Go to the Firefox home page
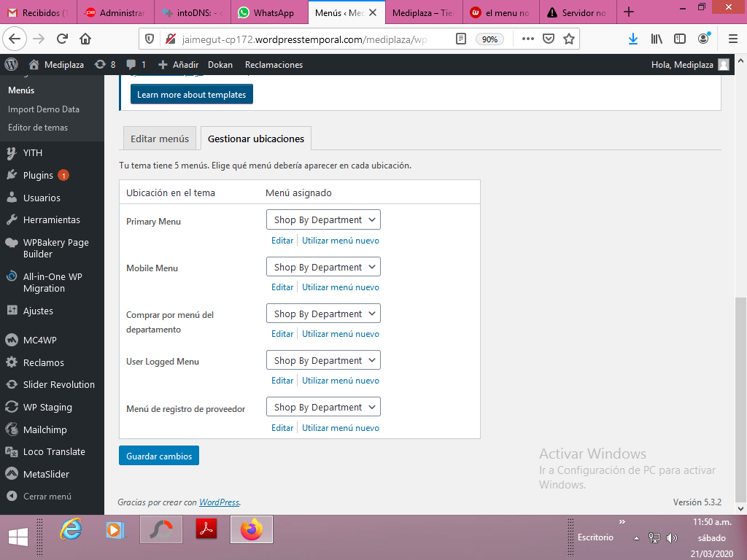This screenshot has height=560, width=747. click(x=86, y=39)
